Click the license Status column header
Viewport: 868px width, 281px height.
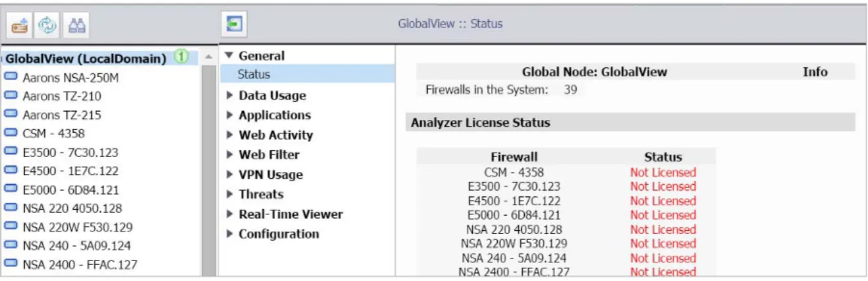pos(663,157)
